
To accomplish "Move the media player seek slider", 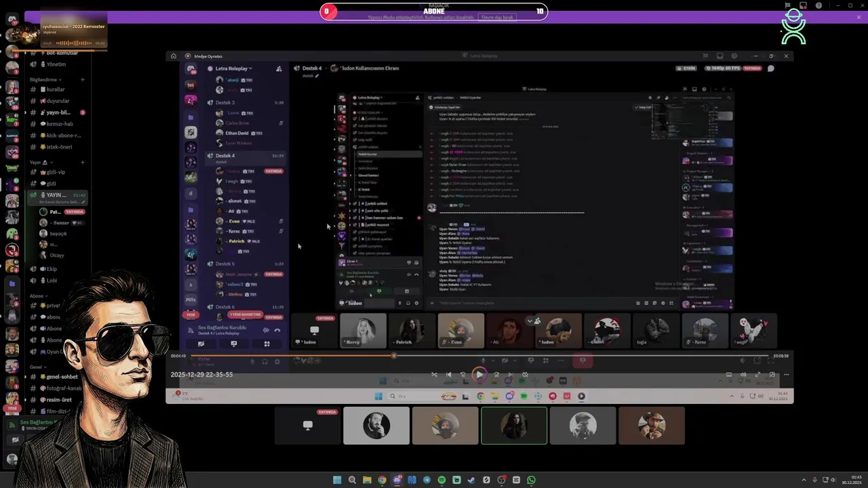I will coord(394,356).
